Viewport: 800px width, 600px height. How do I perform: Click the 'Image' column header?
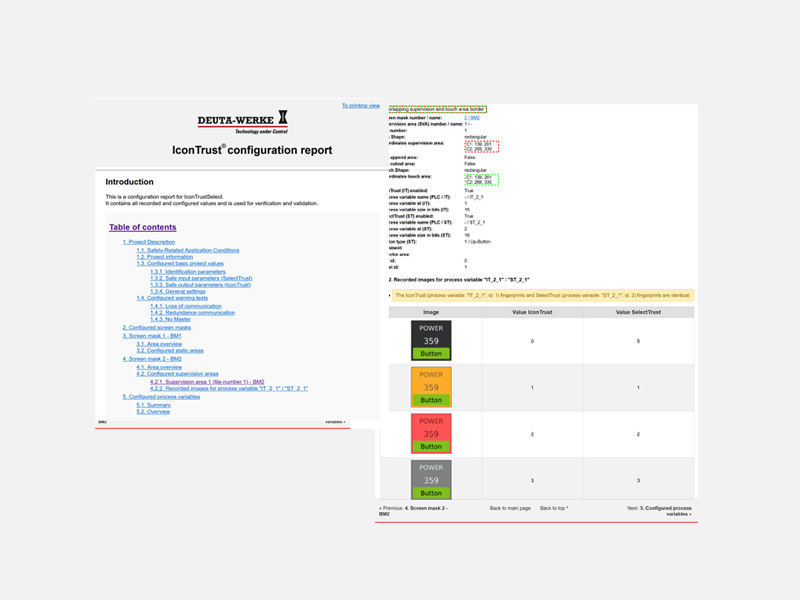(x=431, y=312)
